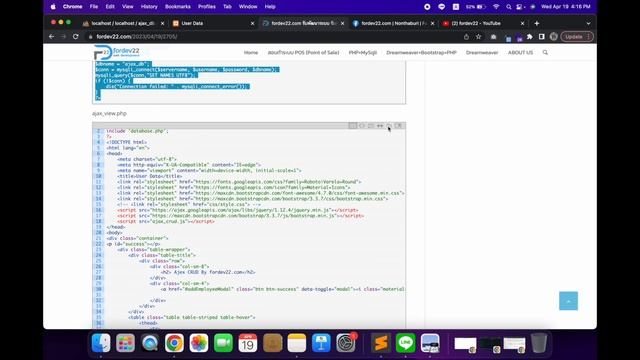Open the Help menu
640x360 pixels.
(270, 7)
